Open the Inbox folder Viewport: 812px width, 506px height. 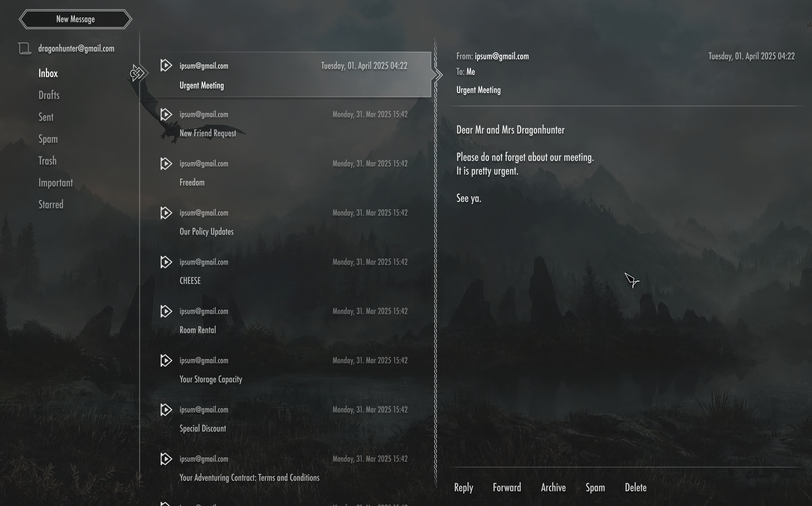(48, 73)
